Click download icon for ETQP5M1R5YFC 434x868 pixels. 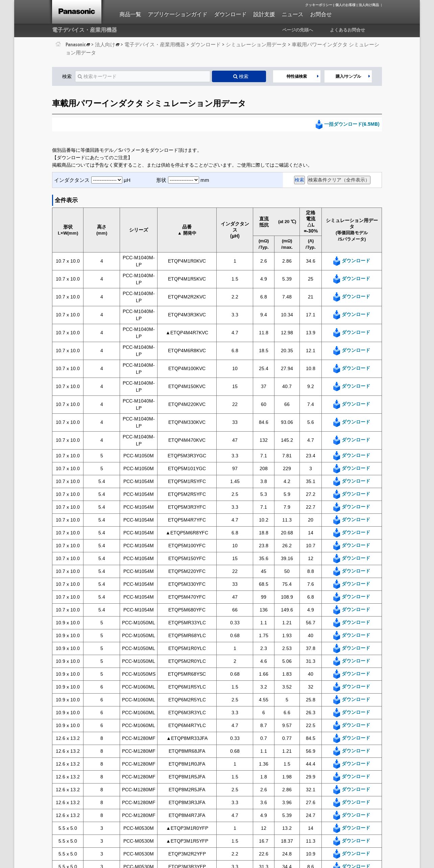[x=336, y=481]
